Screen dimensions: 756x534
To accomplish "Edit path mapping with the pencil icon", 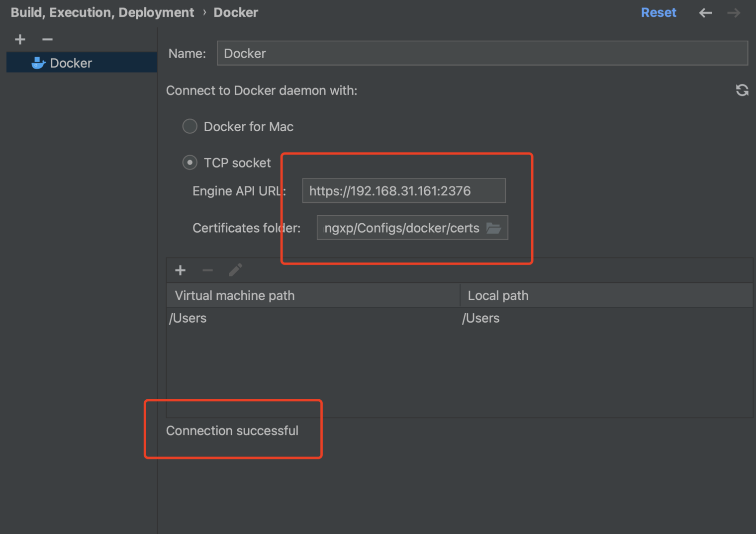I will click(235, 270).
